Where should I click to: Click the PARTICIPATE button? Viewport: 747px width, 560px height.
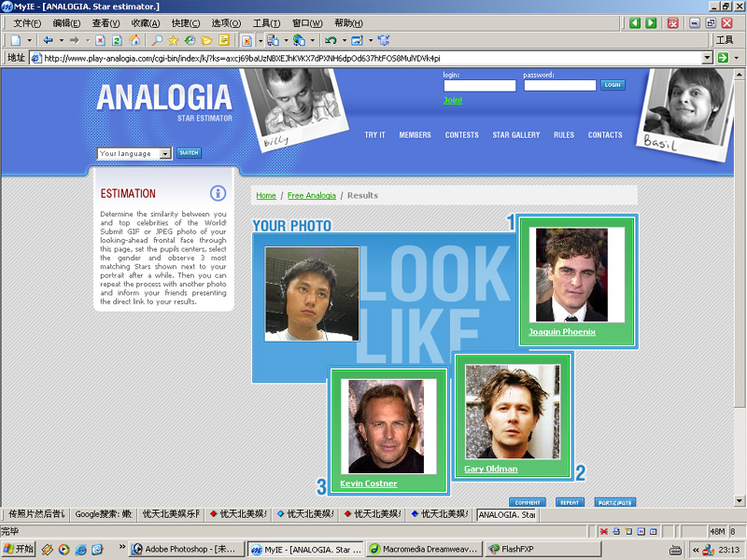click(615, 502)
